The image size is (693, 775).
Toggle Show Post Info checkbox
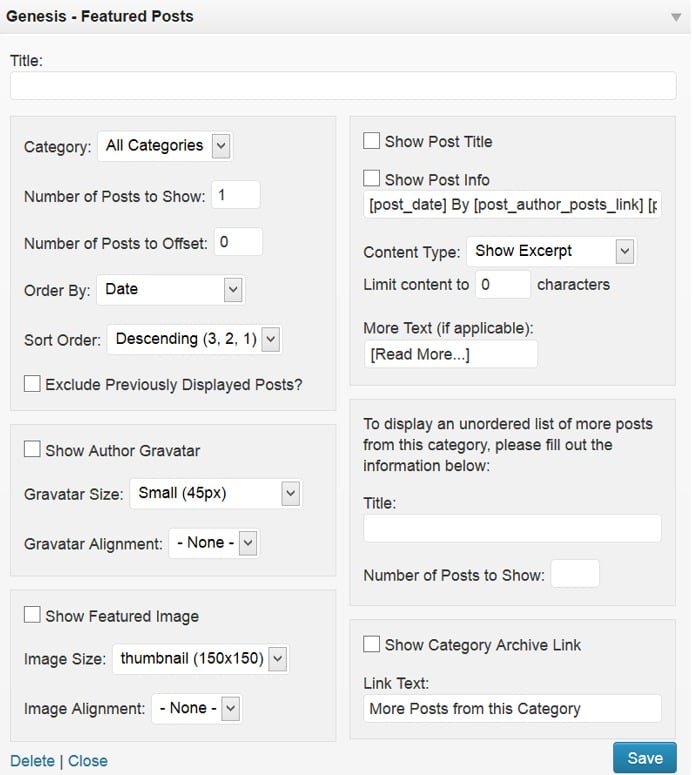point(372,178)
